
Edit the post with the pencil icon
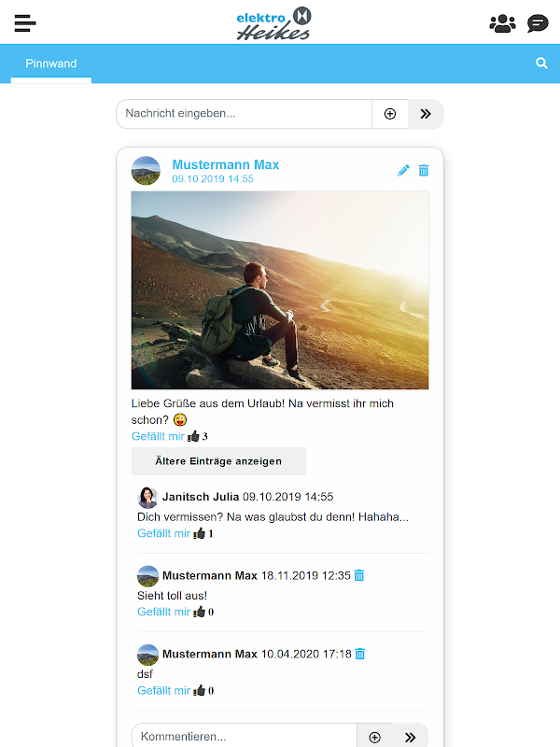click(x=403, y=170)
